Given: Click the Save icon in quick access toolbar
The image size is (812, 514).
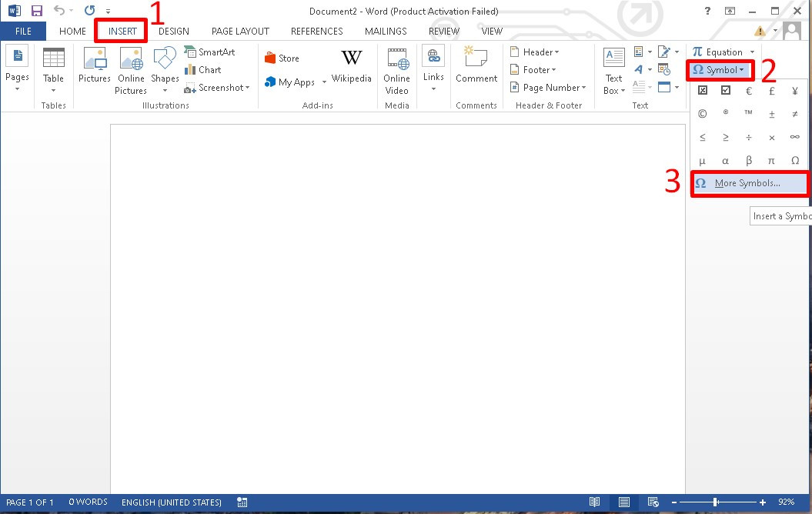Looking at the screenshot, I should (x=36, y=11).
